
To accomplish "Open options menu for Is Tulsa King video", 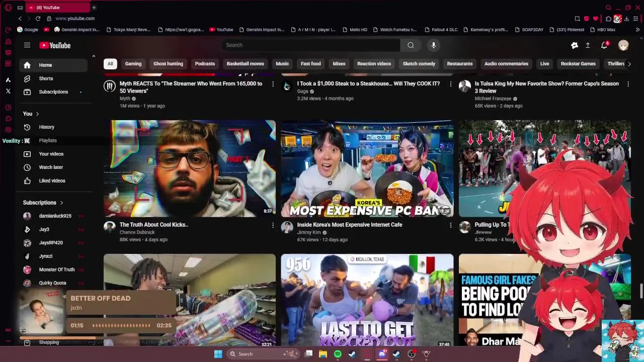I will click(628, 84).
